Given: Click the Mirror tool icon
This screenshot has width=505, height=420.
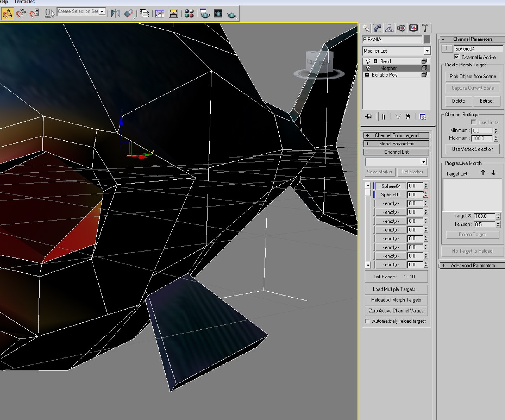Looking at the screenshot, I should [115, 14].
